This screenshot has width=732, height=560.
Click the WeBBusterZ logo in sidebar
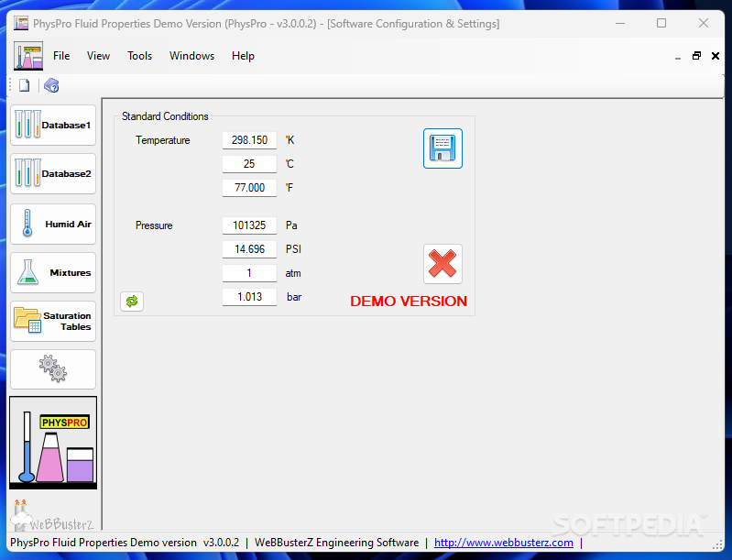pyautogui.click(x=52, y=516)
